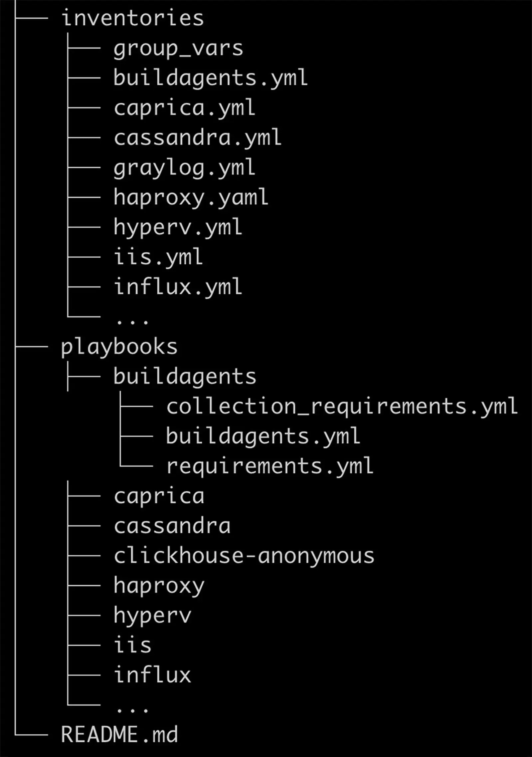Select the hyperv.yml entry
The width and height of the screenshot is (532, 757).
tap(178, 227)
